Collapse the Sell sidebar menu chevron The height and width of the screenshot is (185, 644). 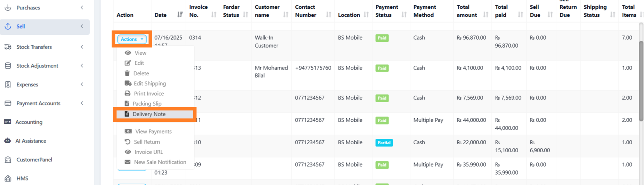pyautogui.click(x=82, y=26)
